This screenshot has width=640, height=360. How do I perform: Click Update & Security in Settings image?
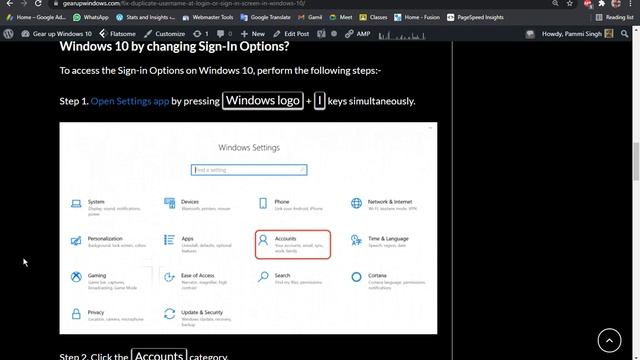[198, 318]
